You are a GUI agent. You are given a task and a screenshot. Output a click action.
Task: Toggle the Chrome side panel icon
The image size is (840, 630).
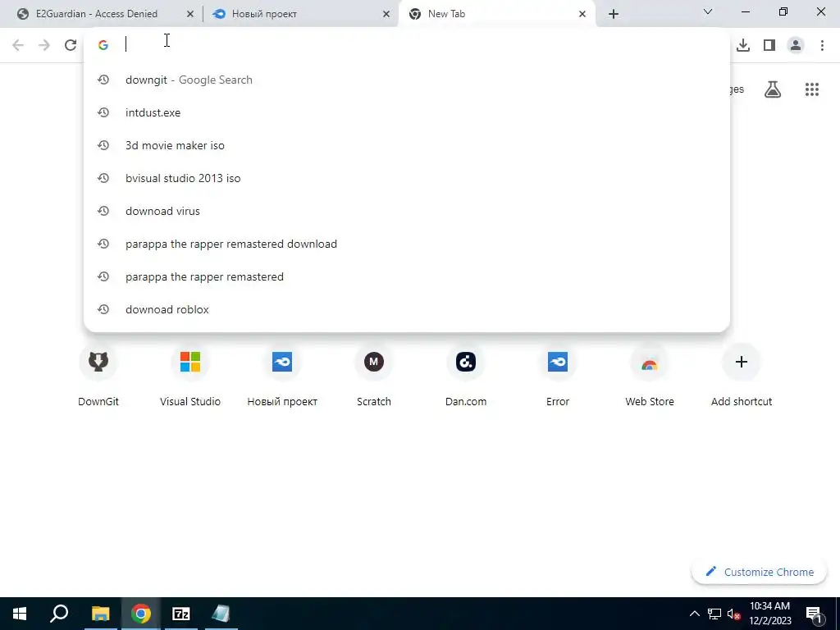coord(769,45)
